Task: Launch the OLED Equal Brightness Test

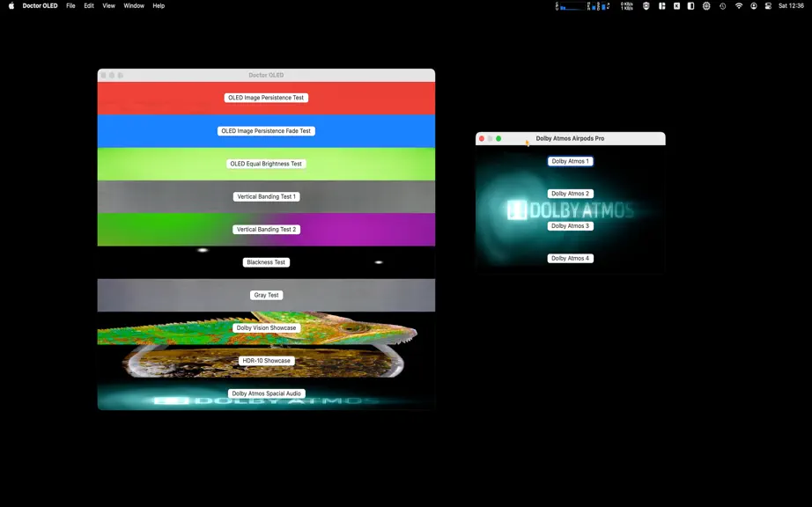Action: click(266, 164)
